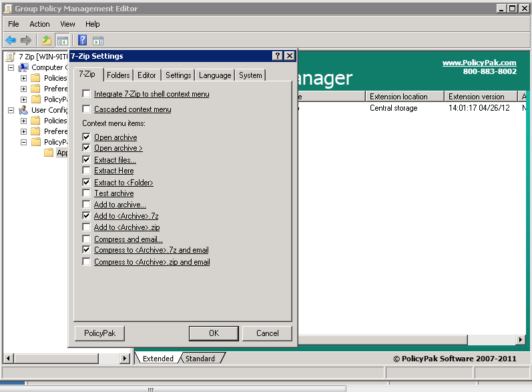This screenshot has width=532, height=392.
Task: Expand Preferences under Computer Configuration
Action: [23, 89]
